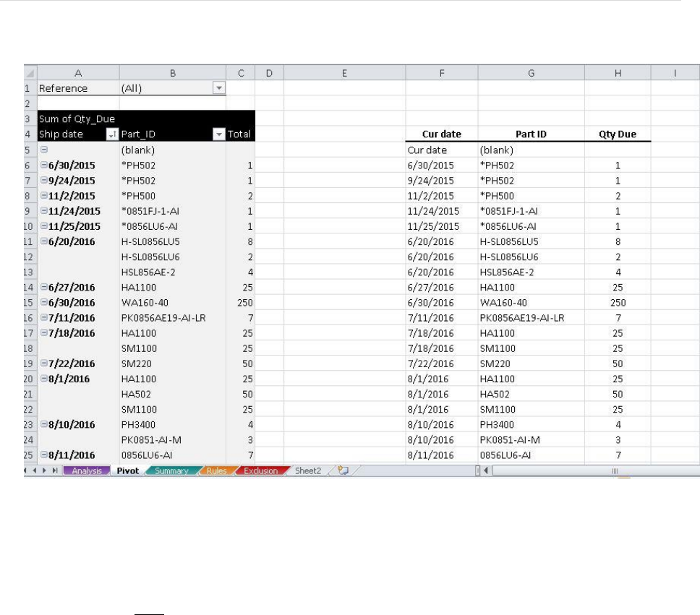Click the '(All)' Reference value cell
700x615 pixels.
[172, 88]
